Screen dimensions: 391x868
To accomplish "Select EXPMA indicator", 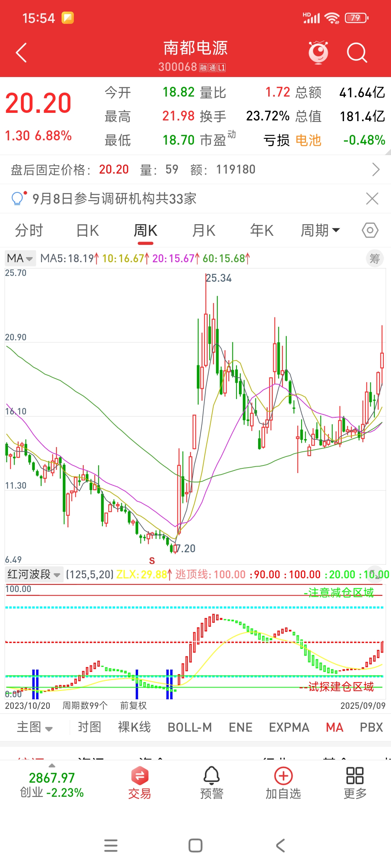I will click(x=289, y=727).
